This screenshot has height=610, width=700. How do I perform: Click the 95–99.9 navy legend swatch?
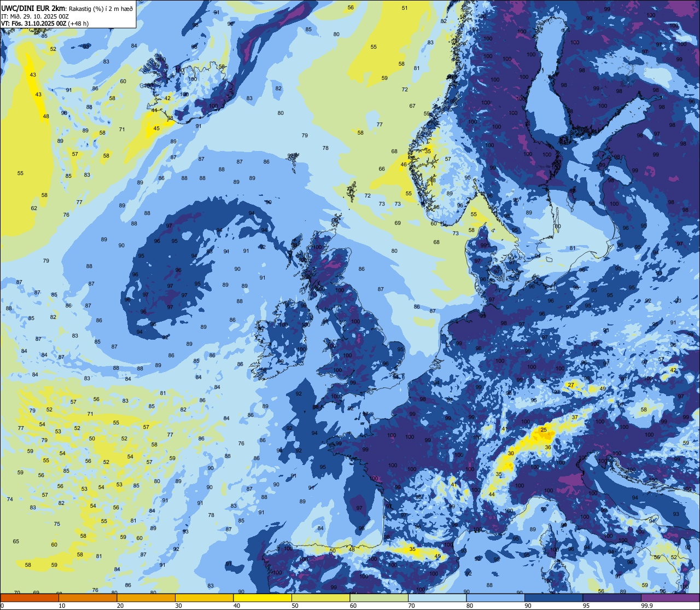[612, 597]
